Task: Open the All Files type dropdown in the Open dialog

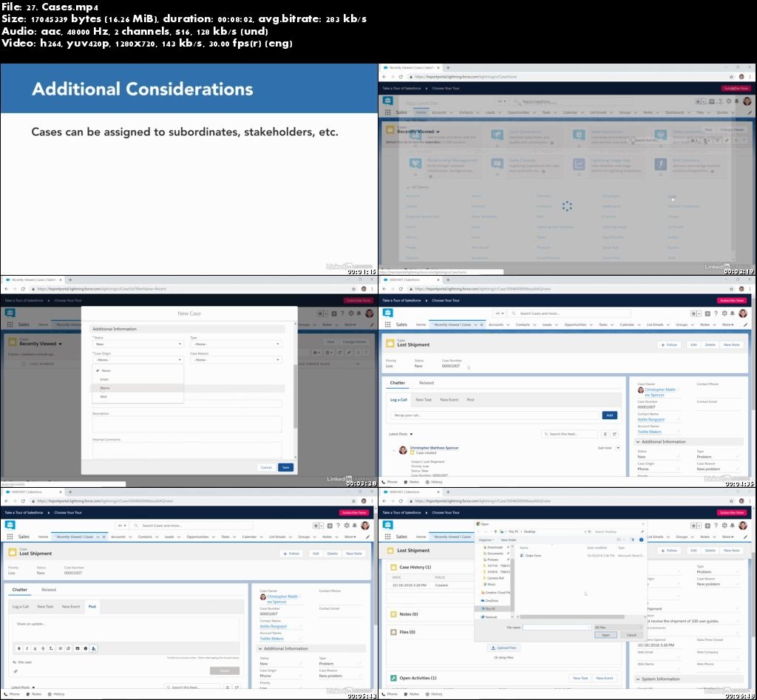Action: pos(617,627)
